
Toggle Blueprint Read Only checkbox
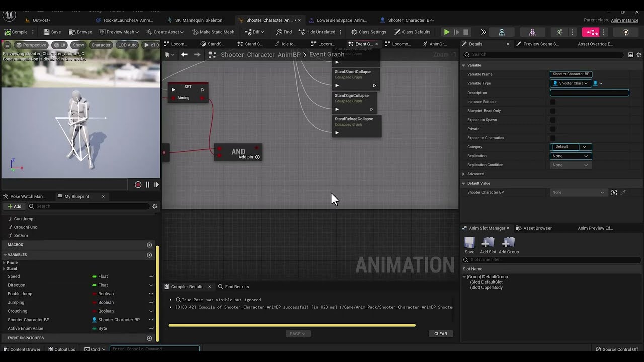553,111
